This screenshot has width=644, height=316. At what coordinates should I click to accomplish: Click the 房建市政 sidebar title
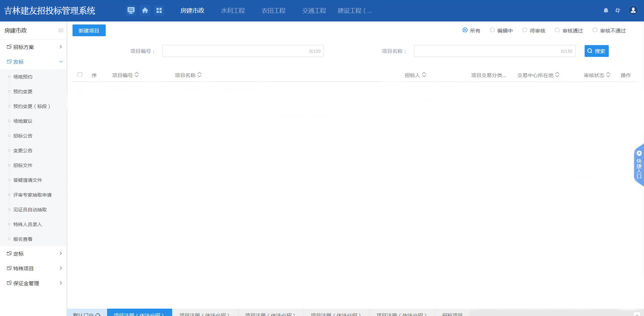tap(15, 31)
